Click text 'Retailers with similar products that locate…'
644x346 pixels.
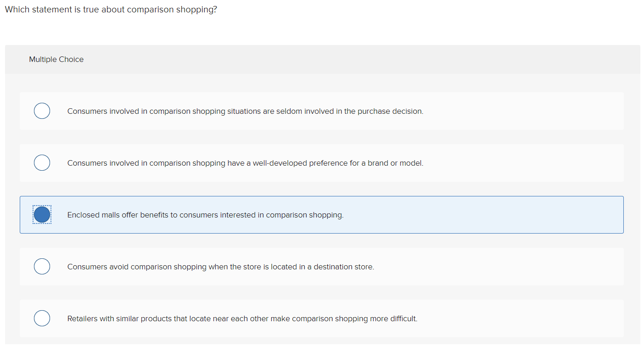click(x=242, y=318)
